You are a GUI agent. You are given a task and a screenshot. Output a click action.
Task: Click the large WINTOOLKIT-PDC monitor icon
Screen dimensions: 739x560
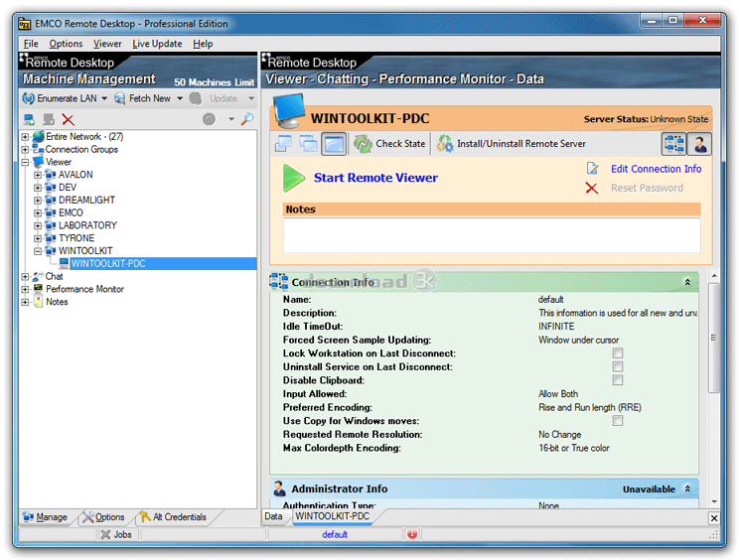coord(289,110)
